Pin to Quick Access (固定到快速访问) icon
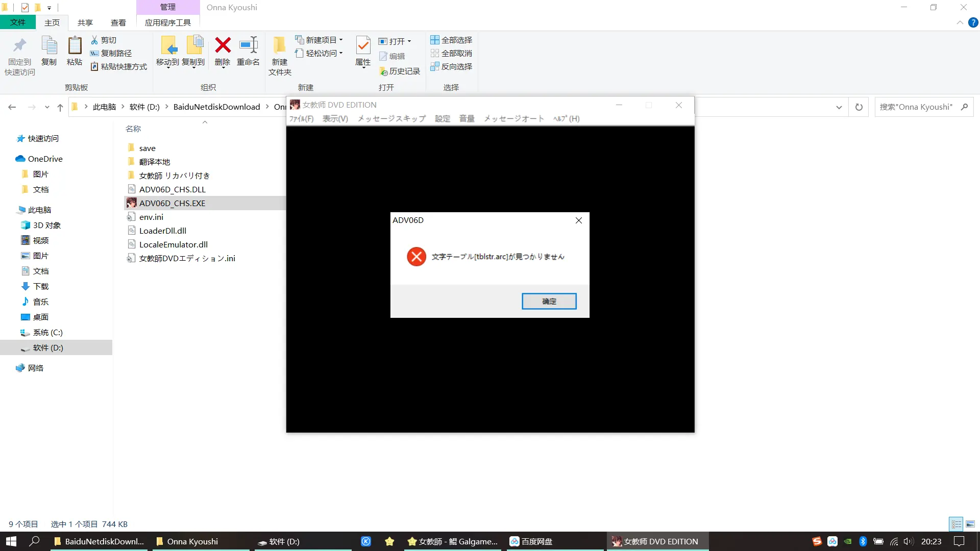 tap(20, 56)
